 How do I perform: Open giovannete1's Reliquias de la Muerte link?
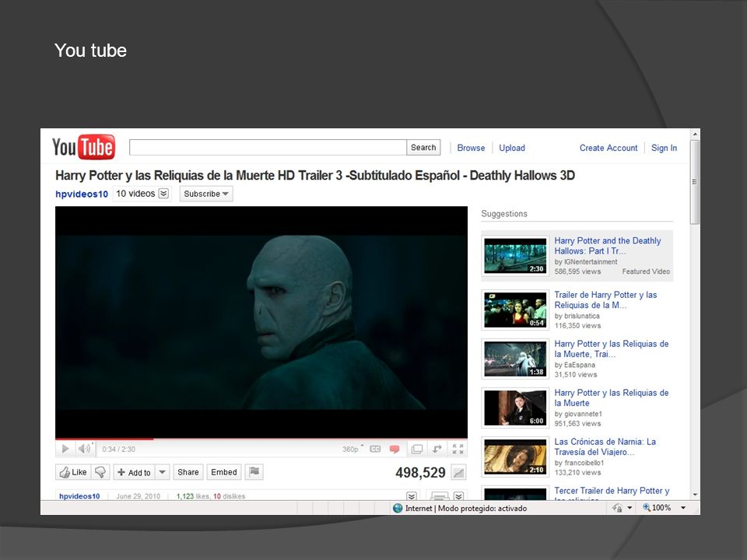[612, 398]
